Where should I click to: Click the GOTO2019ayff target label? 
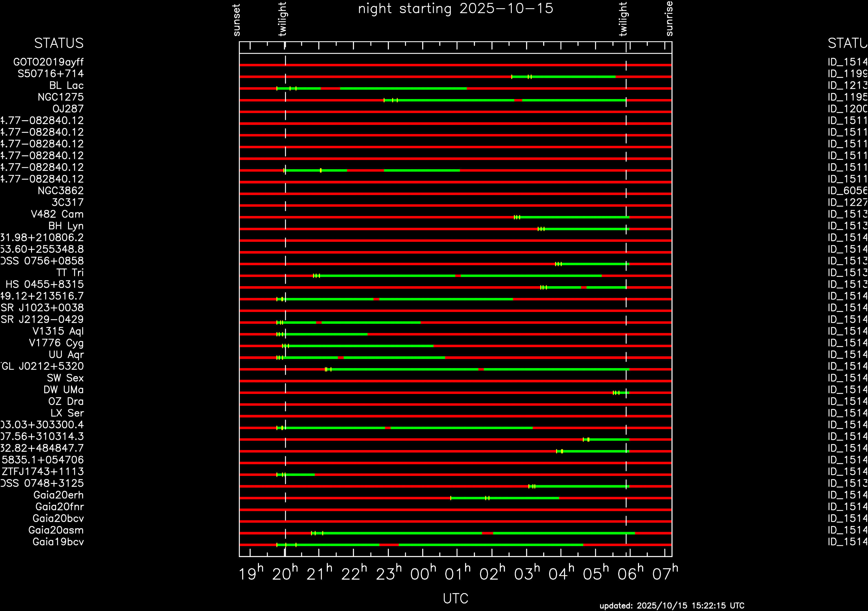(x=48, y=62)
